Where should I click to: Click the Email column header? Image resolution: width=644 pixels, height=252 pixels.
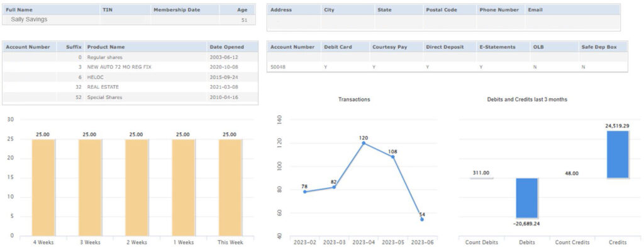pos(572,10)
